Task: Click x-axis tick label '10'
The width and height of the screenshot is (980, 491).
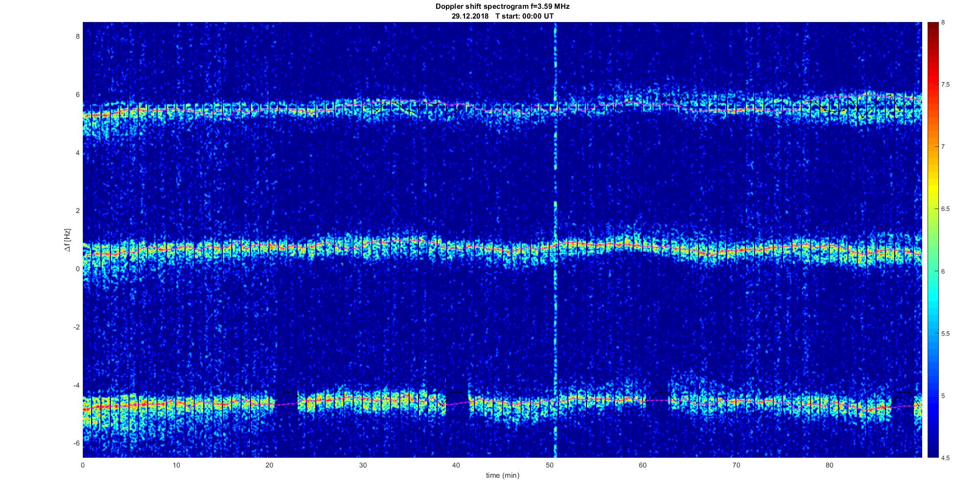Action: [176, 465]
